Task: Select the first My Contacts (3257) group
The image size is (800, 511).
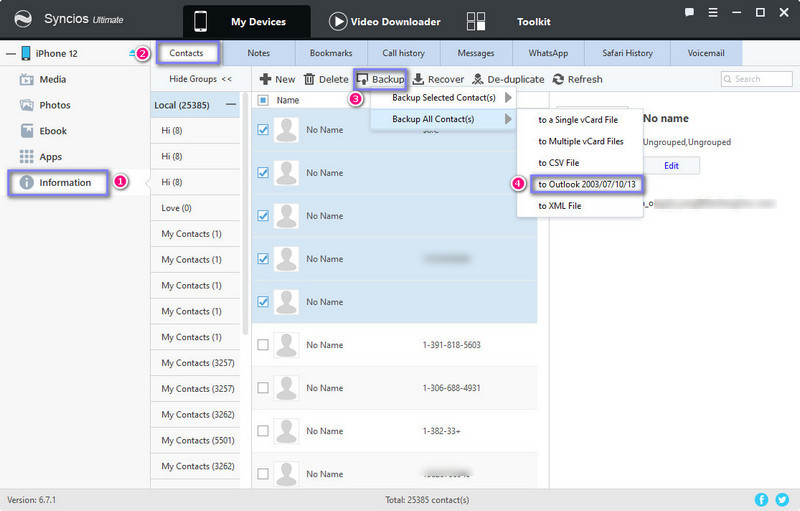Action: 195,363
